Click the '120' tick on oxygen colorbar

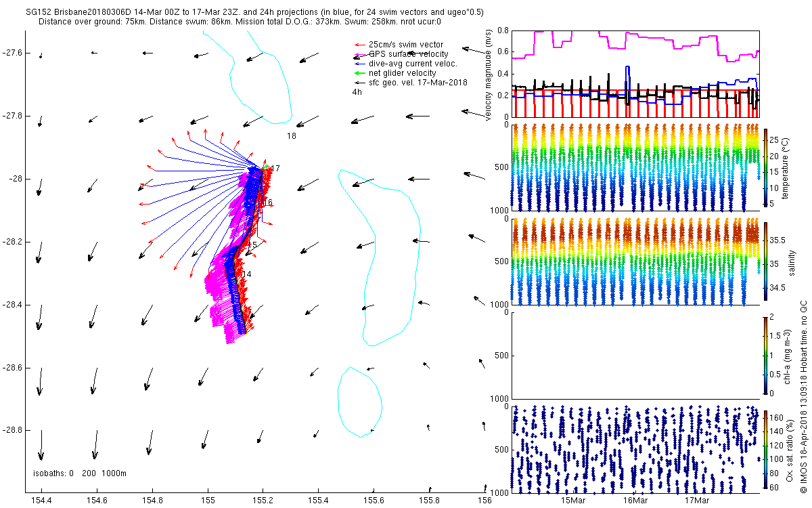pyautogui.click(x=777, y=446)
